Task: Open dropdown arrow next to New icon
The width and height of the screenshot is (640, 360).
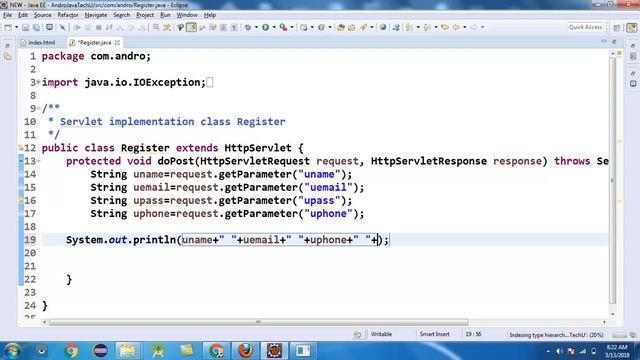Action: (x=16, y=27)
